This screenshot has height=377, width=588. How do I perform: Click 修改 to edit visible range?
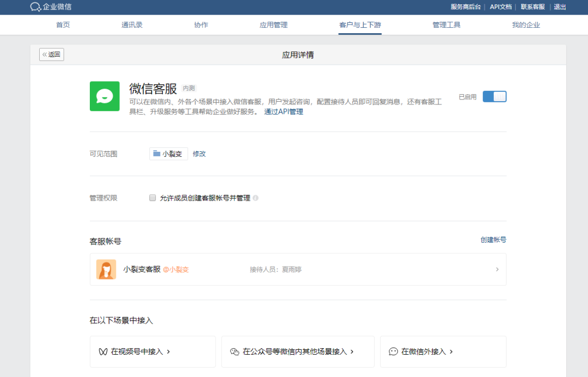coord(199,153)
